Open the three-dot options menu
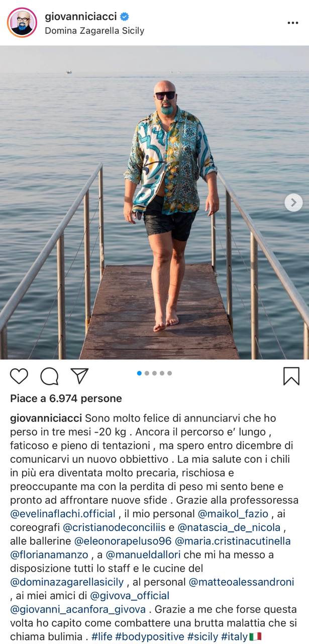Screen dimensions: 309x644 [292, 23]
